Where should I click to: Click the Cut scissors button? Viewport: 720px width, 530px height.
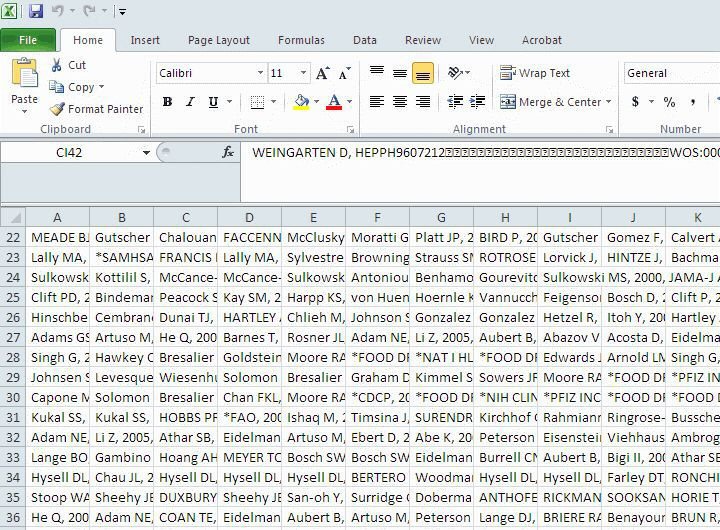click(x=68, y=65)
